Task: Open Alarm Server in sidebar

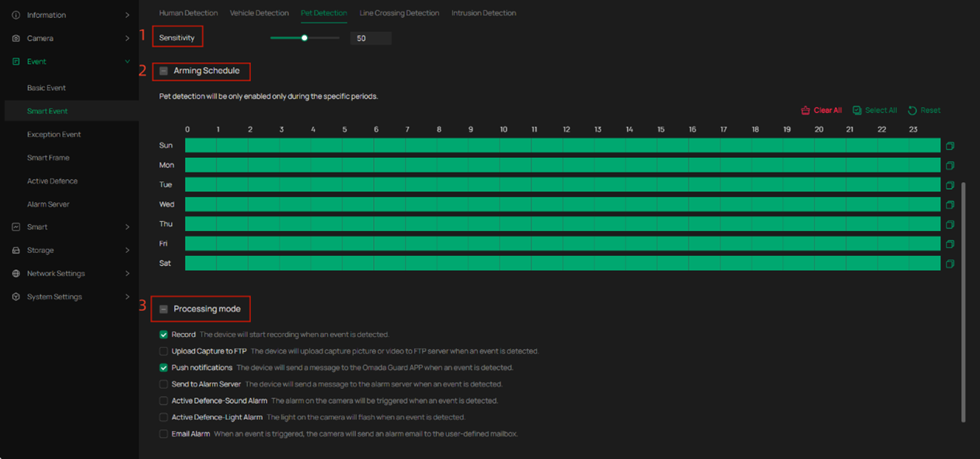Action: pos(48,205)
